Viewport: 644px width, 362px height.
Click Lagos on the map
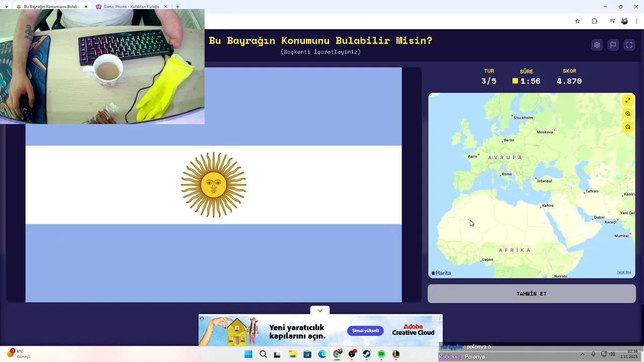(488, 259)
